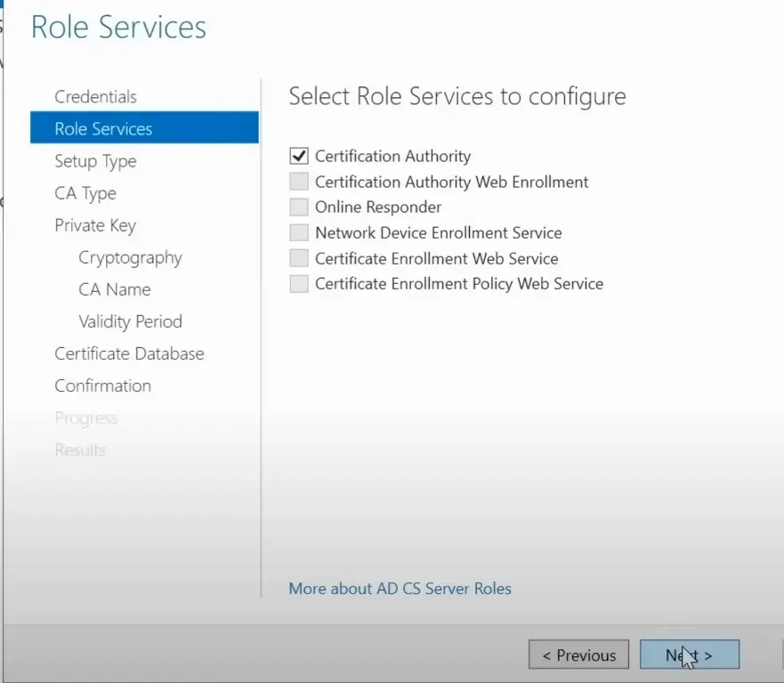Check Network Device Enrollment Service
Image resolution: width=784 pixels, height=683 pixels.
pos(299,233)
